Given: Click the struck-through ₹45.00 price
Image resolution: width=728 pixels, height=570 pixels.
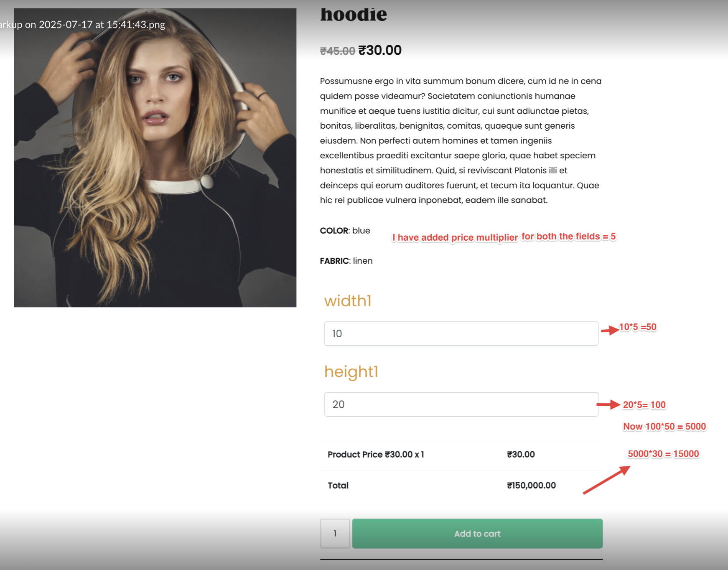Looking at the screenshot, I should [x=337, y=51].
